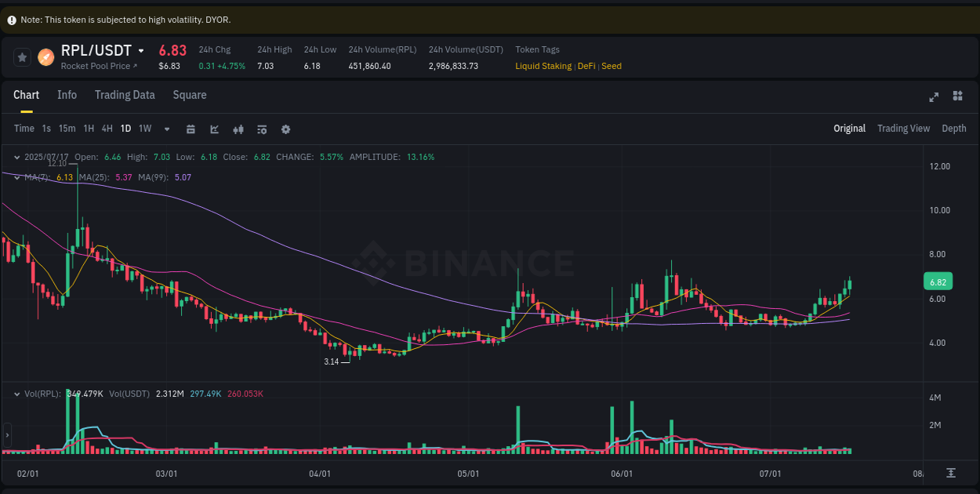
Task: Open the RPL/USDT pair selector dropdown
Action: tap(141, 49)
